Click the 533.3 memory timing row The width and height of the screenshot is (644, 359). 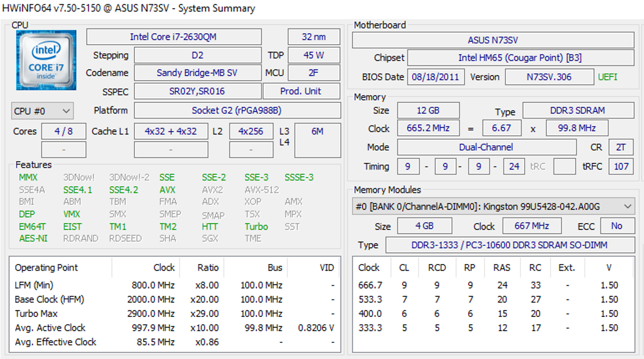(493, 299)
